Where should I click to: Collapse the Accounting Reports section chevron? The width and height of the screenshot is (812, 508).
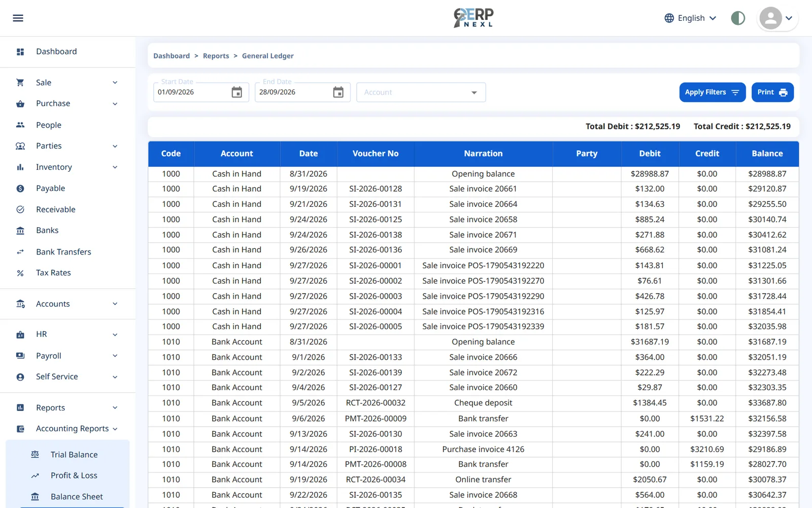(115, 429)
